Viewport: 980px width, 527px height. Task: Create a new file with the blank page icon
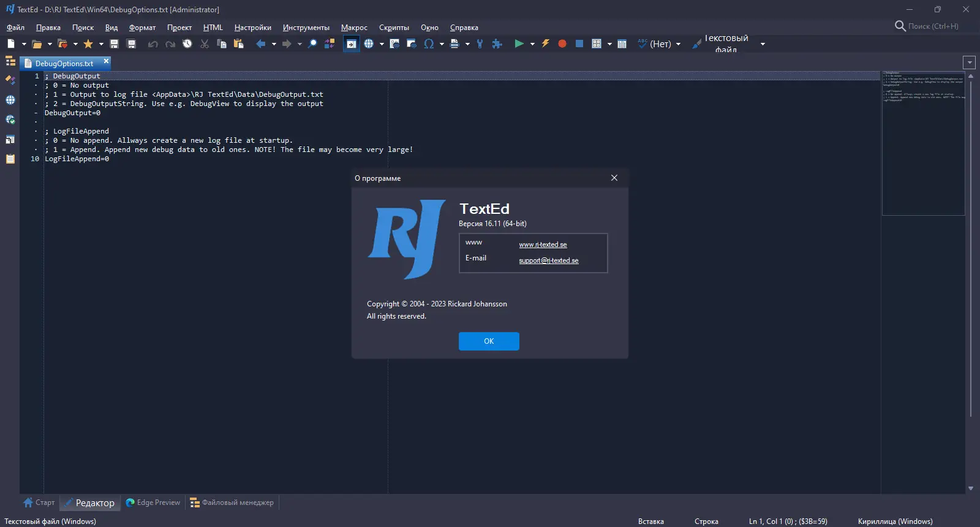click(x=11, y=44)
